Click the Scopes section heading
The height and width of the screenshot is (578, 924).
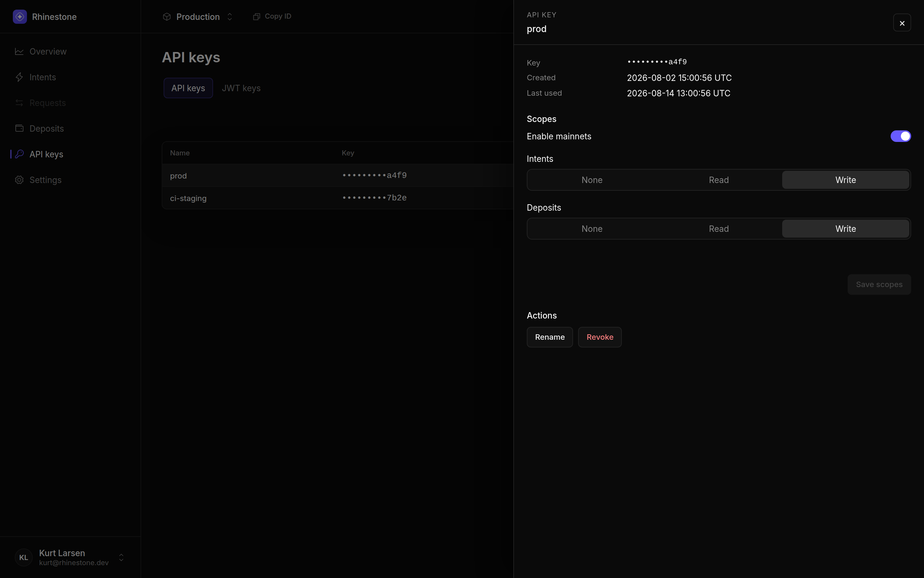542,119
